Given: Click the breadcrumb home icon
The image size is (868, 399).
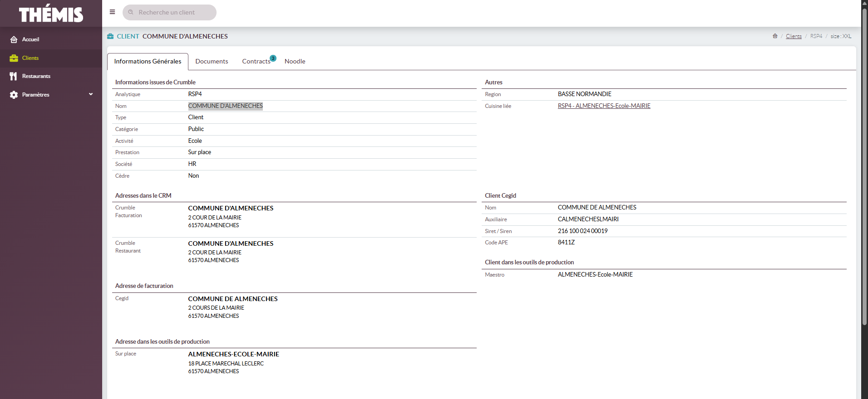Looking at the screenshot, I should tap(775, 36).
